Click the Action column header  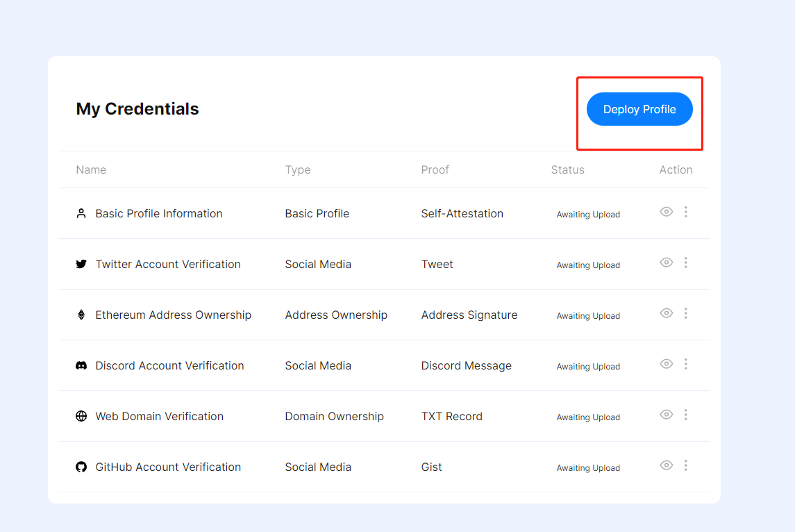[x=676, y=170]
